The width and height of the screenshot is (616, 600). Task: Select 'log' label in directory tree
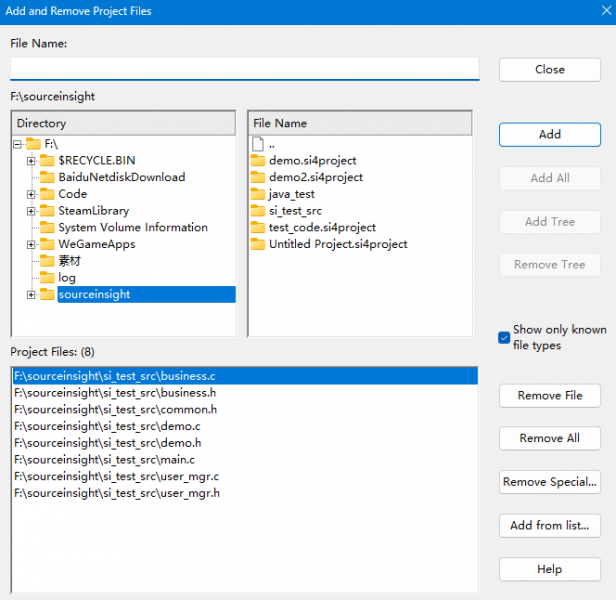67,278
